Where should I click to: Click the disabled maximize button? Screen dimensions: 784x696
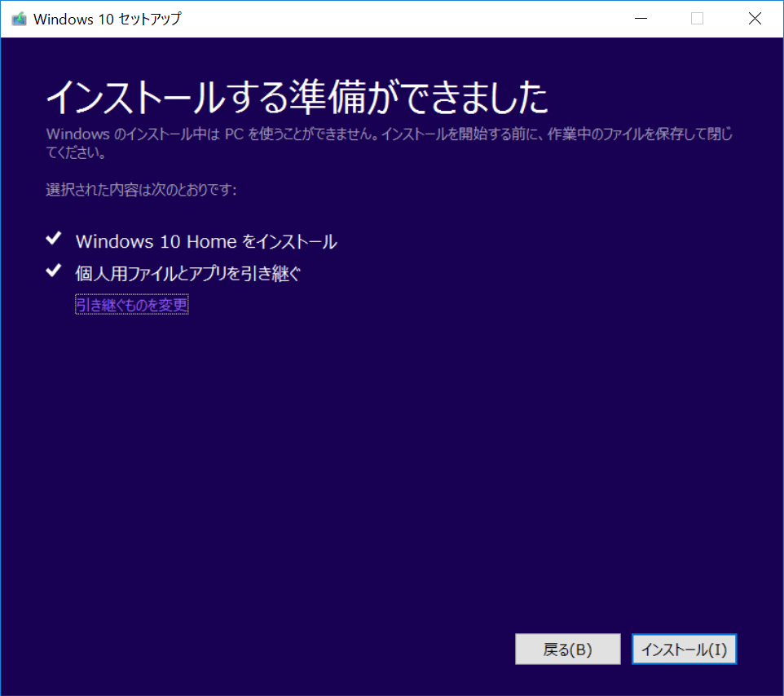tap(697, 19)
